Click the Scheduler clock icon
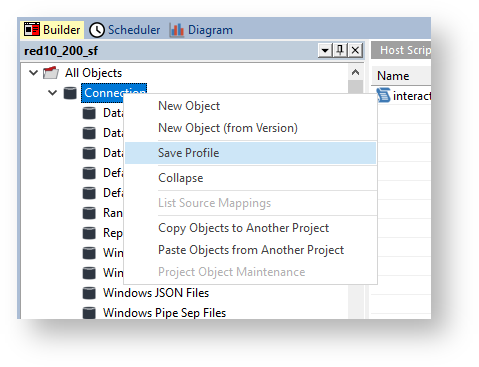This screenshot has width=479, height=367. coord(97,30)
